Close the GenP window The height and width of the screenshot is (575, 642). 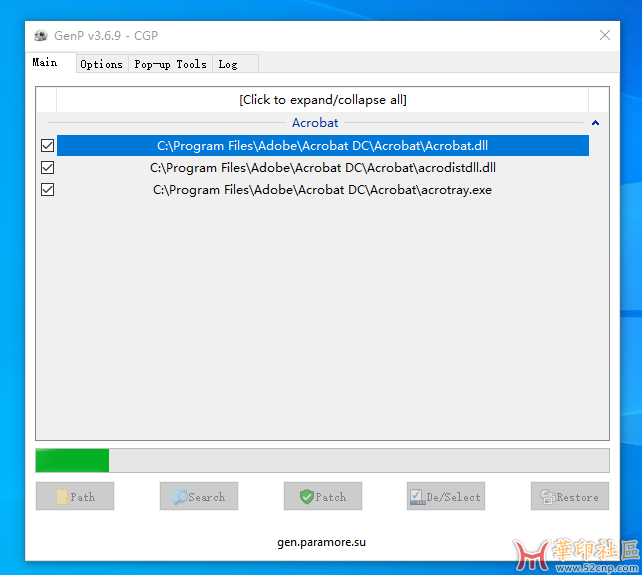click(x=605, y=35)
